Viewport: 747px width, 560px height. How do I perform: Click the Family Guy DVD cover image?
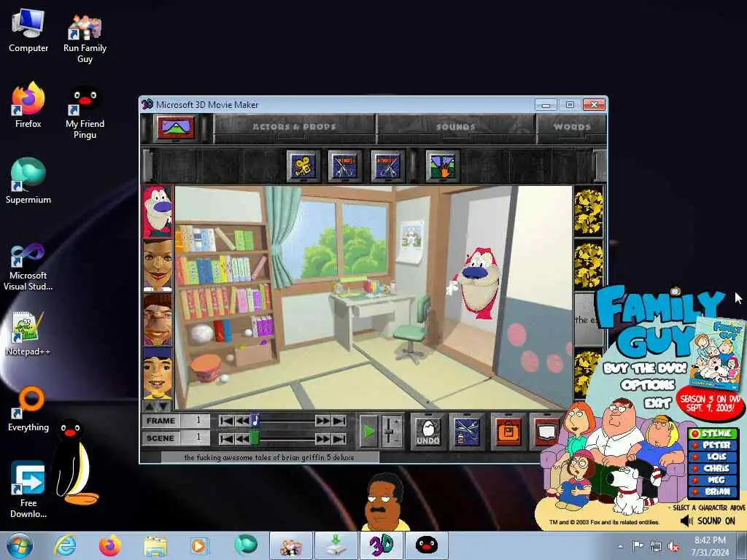click(x=719, y=354)
